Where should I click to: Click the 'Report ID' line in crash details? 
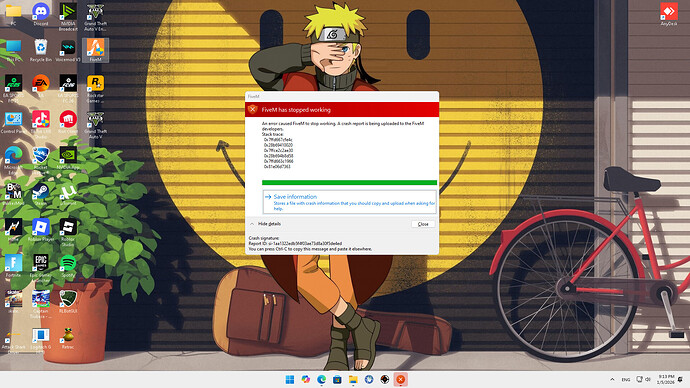[295, 243]
